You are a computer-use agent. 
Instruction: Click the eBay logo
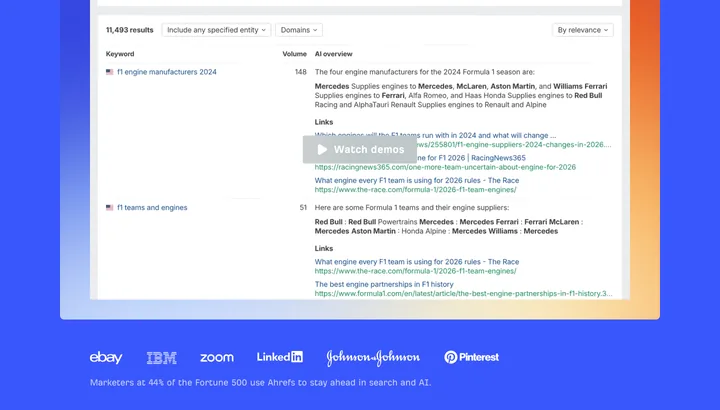tap(106, 357)
